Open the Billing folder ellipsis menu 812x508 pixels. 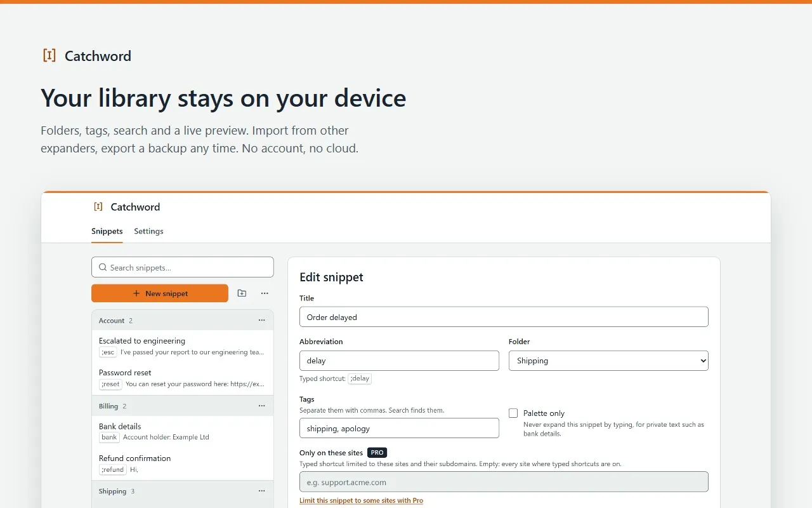click(261, 406)
